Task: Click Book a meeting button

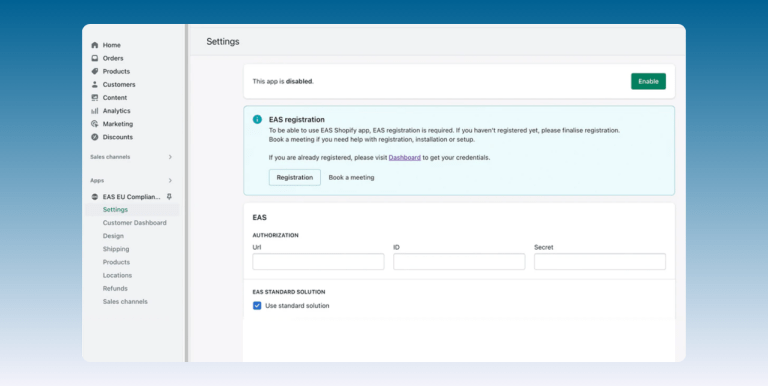Action: [x=351, y=177]
